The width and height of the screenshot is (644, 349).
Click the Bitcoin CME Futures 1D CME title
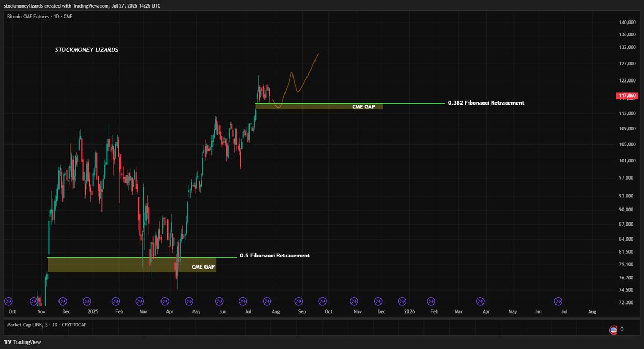click(x=40, y=17)
